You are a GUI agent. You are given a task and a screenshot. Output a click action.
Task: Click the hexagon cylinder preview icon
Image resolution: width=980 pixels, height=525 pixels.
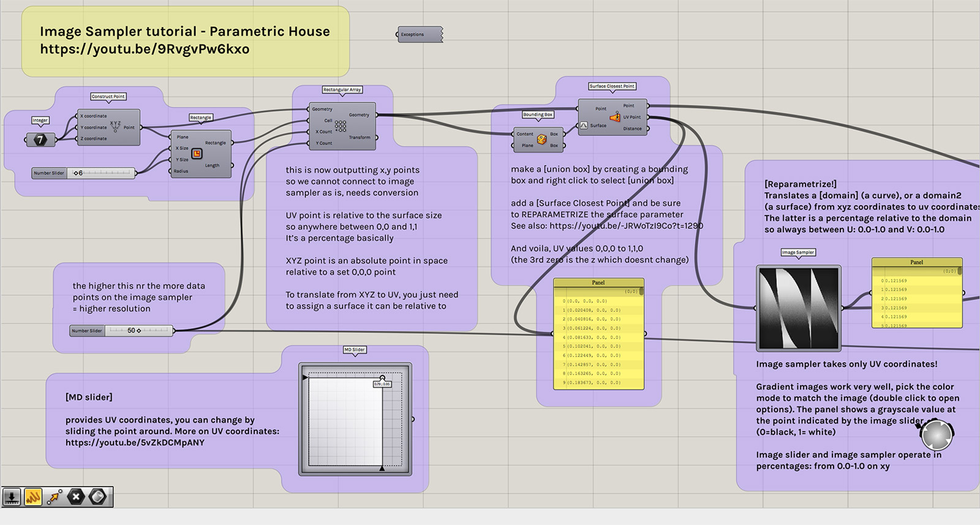tap(98, 497)
